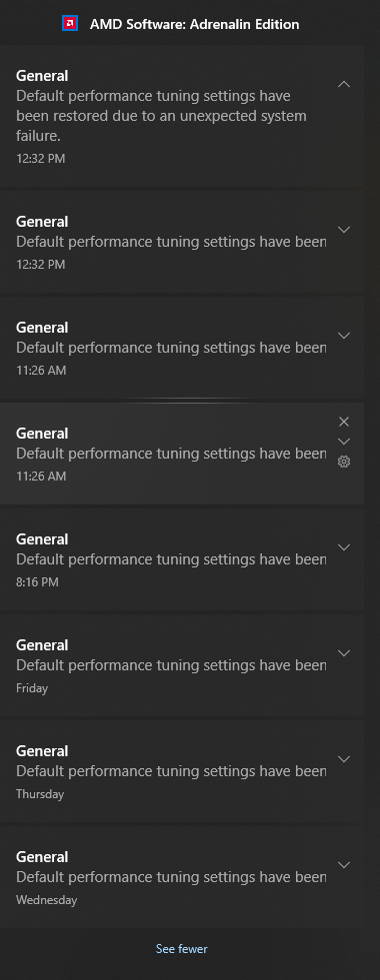The image size is (380, 980).
Task: Open settings gear on hovered 11:26 AM notification
Action: pos(344,462)
